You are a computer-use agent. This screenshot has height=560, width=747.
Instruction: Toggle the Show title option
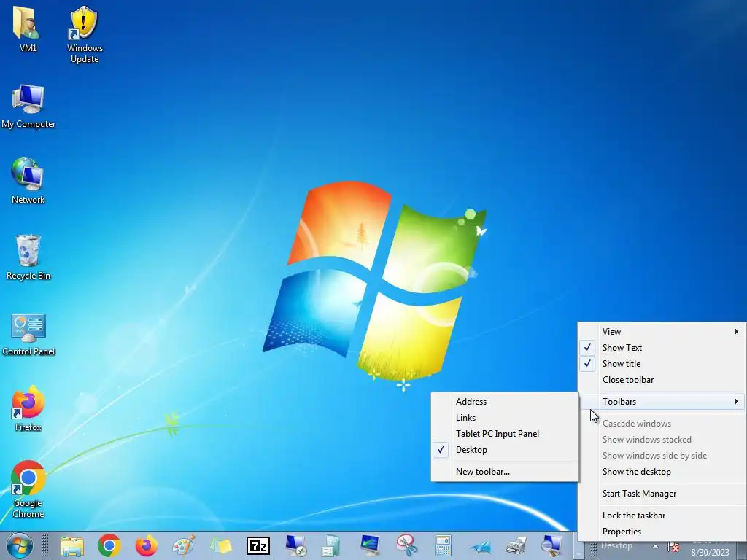point(662,364)
